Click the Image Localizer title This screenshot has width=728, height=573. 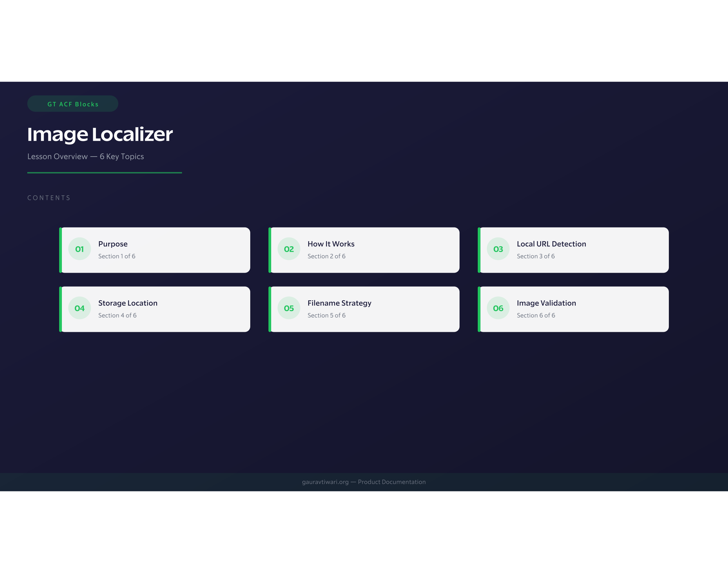pos(100,134)
